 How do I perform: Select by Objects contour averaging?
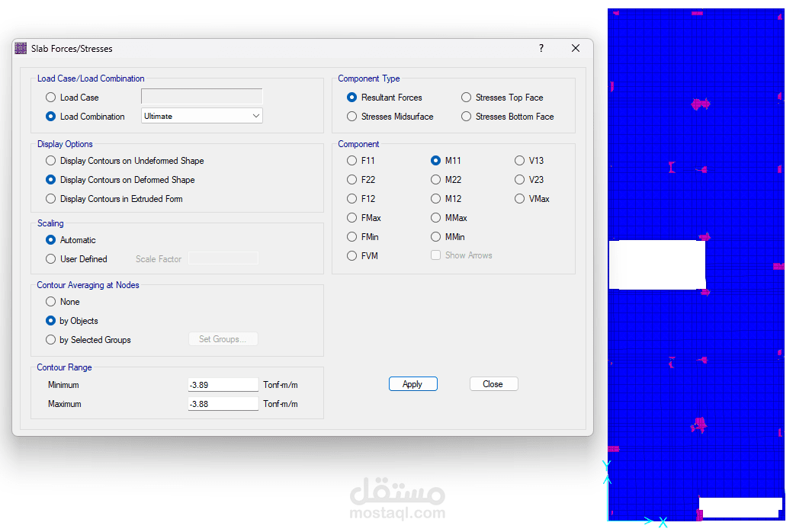[51, 321]
